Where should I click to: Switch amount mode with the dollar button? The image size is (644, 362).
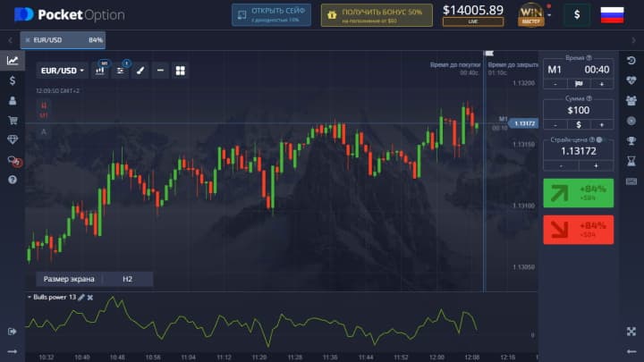(578, 124)
